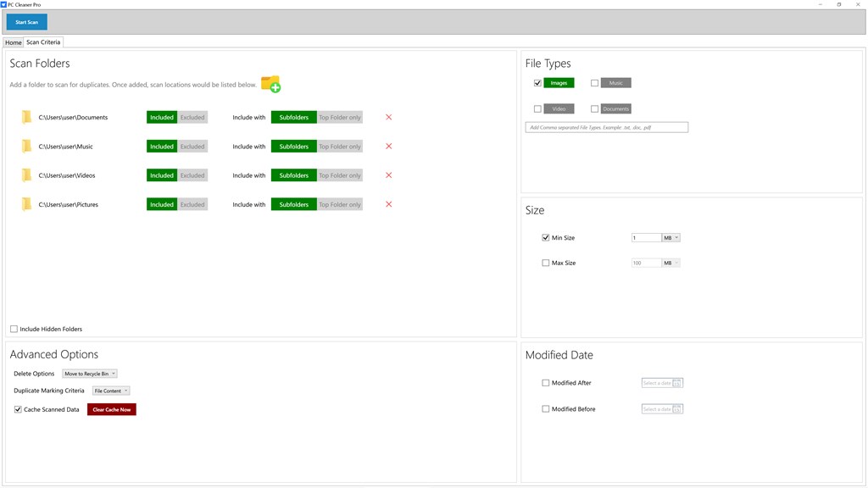The height and width of the screenshot is (488, 868).
Task: Switch to the Home tab
Action: (x=14, y=42)
